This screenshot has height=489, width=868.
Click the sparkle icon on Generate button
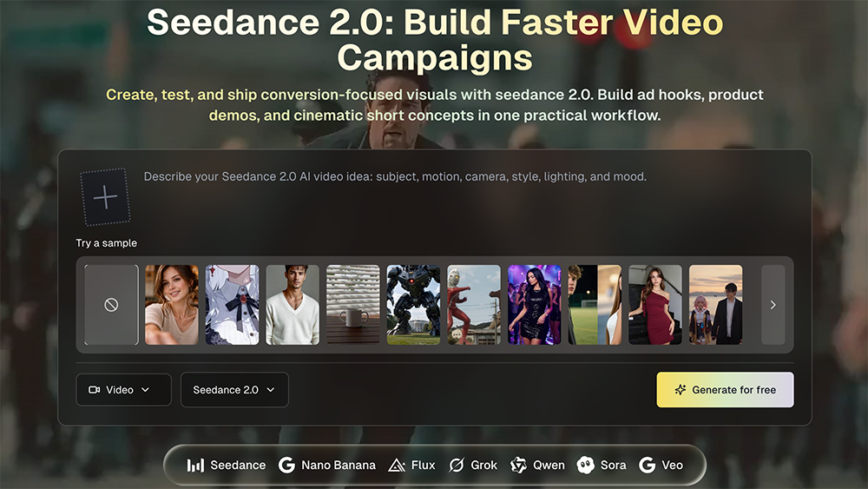[x=681, y=390]
